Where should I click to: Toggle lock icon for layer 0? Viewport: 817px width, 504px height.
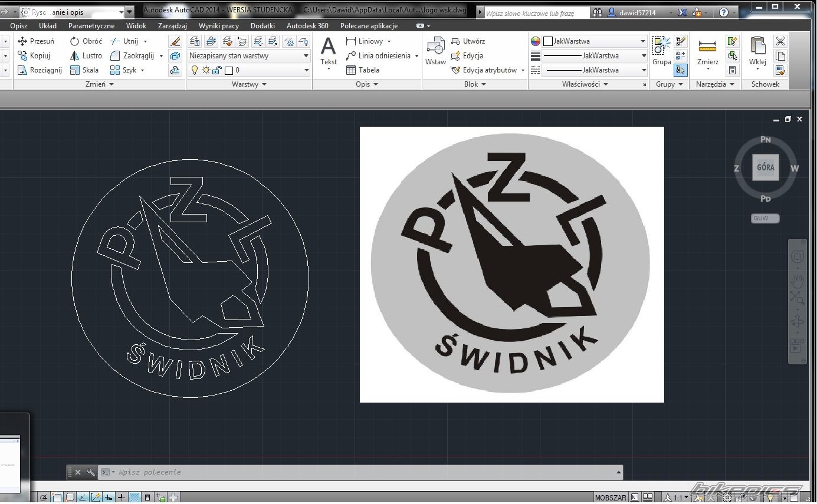click(216, 70)
